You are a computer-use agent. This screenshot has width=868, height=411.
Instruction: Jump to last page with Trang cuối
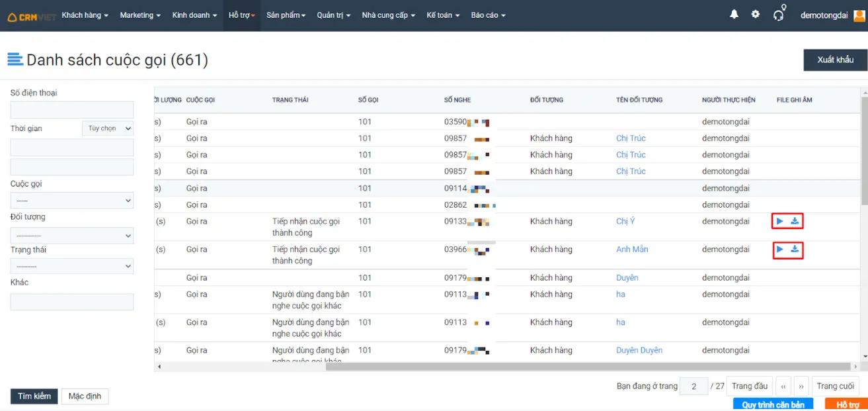click(836, 387)
